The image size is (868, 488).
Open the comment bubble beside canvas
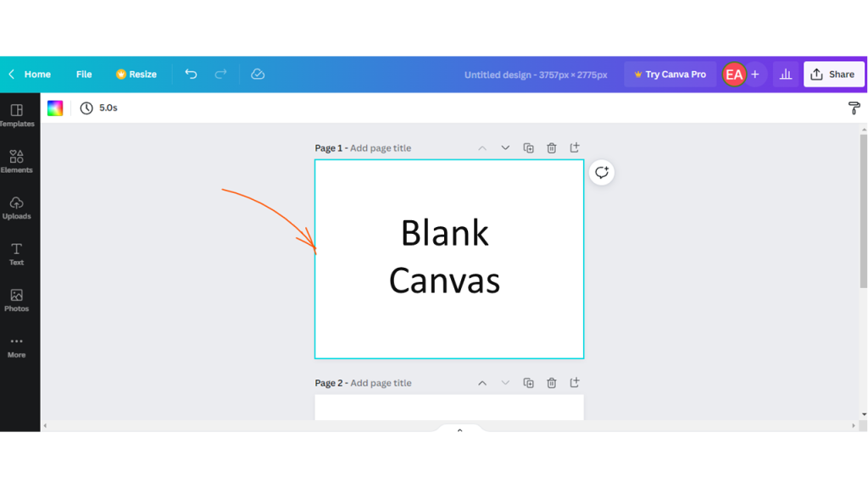pyautogui.click(x=601, y=173)
